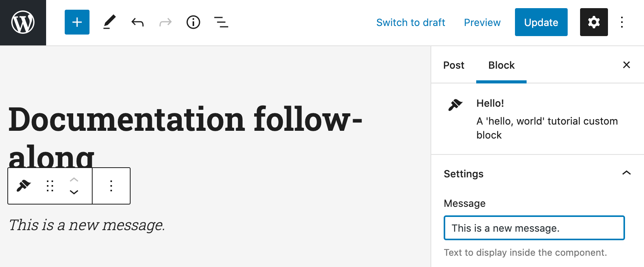This screenshot has height=267, width=644.
Task: Click into the Message text field
Action: [x=534, y=228]
